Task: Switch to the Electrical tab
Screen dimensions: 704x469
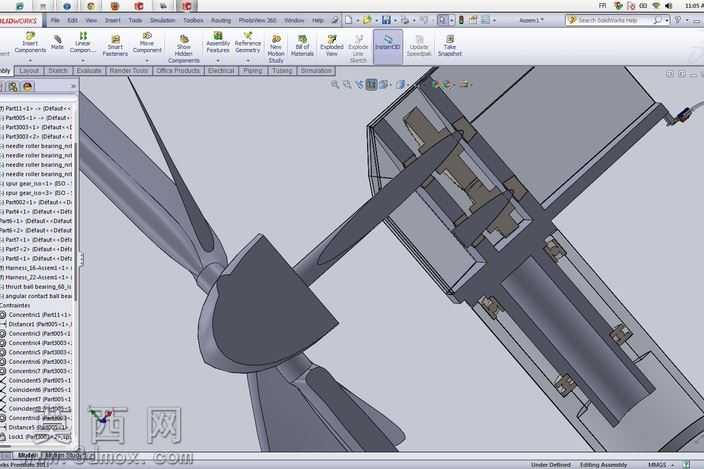Action: click(x=221, y=71)
